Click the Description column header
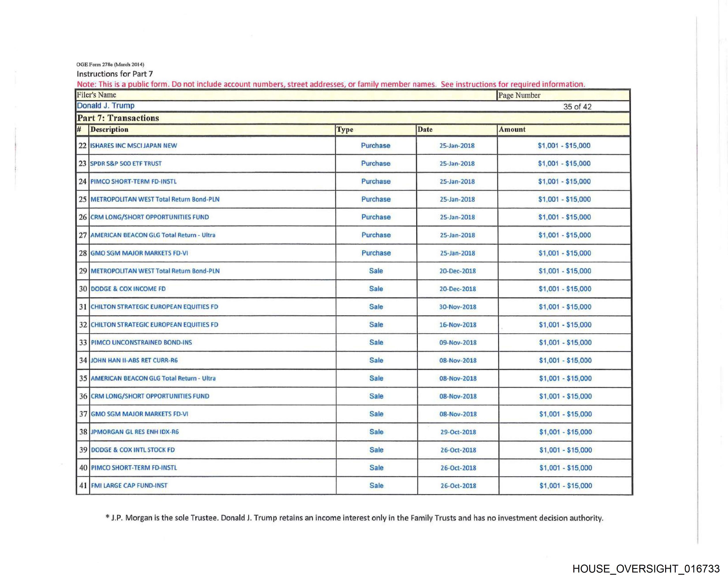Screen dimensions: 728x578 point(109,130)
